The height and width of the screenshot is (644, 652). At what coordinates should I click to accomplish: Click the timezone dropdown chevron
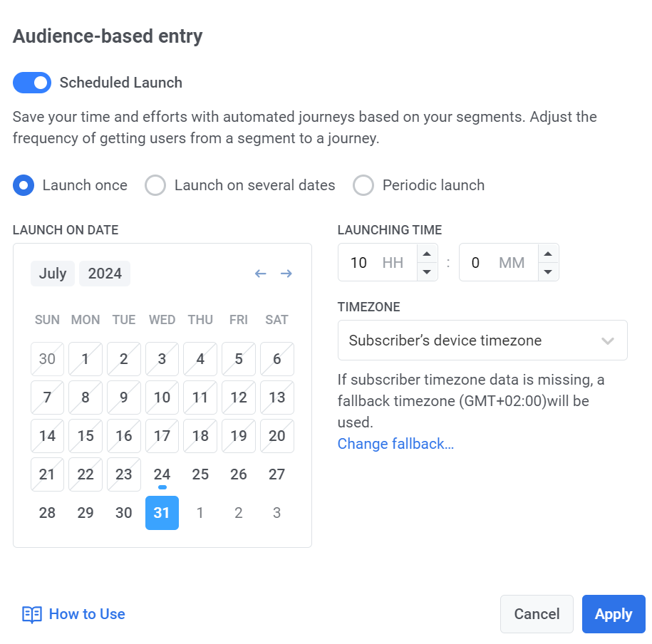608,341
